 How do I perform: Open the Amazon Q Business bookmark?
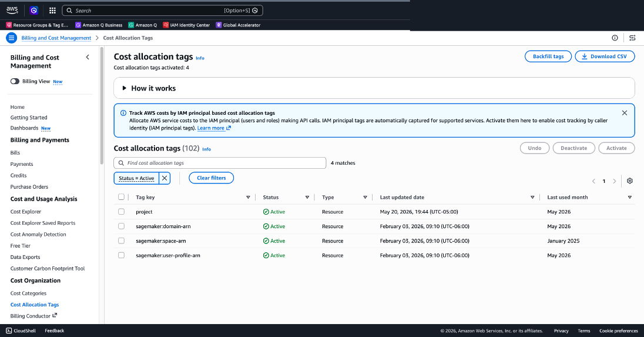[99, 25]
